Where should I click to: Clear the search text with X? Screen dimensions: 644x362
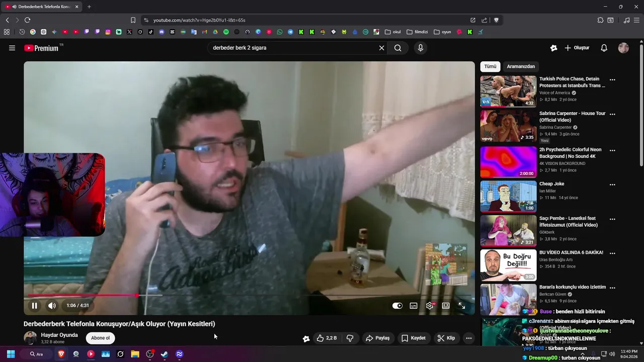[x=381, y=48]
